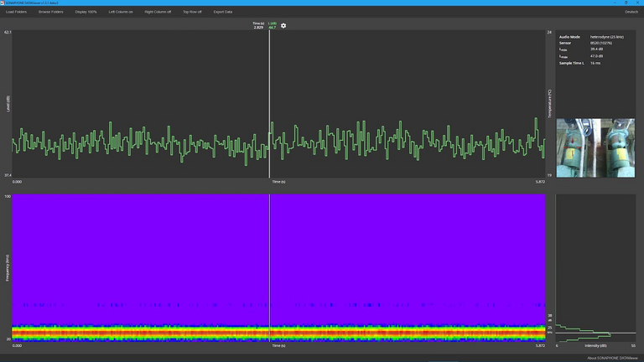Switch language to Deutsch
644x362 pixels.
631,12
